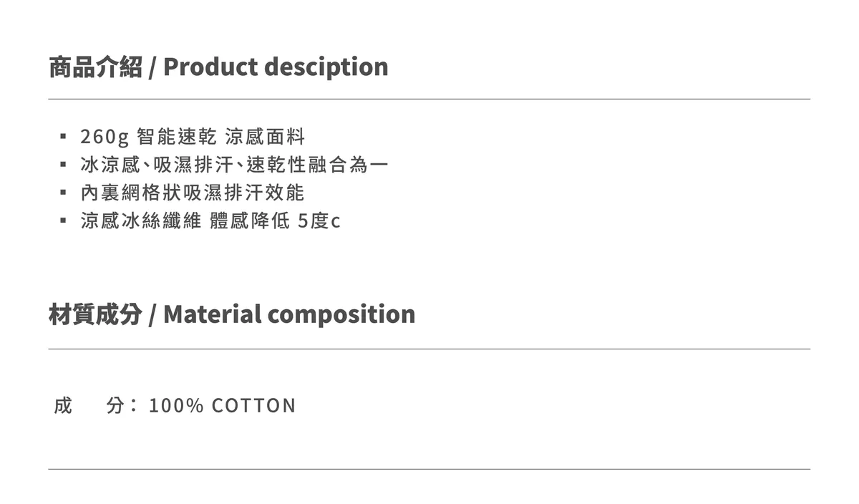Click the bullet marker beside "冰涼感" line

(64, 165)
